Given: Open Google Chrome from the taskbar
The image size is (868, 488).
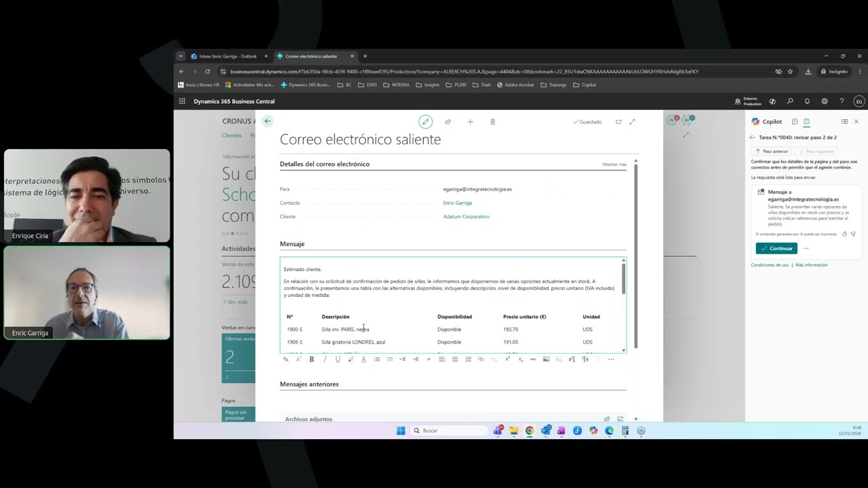Looking at the screenshot, I should tap(530, 430).
